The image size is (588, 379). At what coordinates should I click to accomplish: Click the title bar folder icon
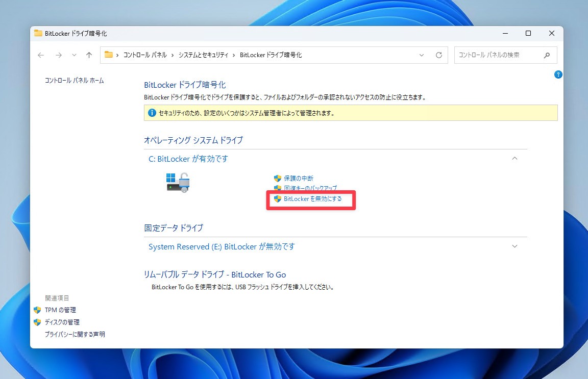(x=38, y=33)
